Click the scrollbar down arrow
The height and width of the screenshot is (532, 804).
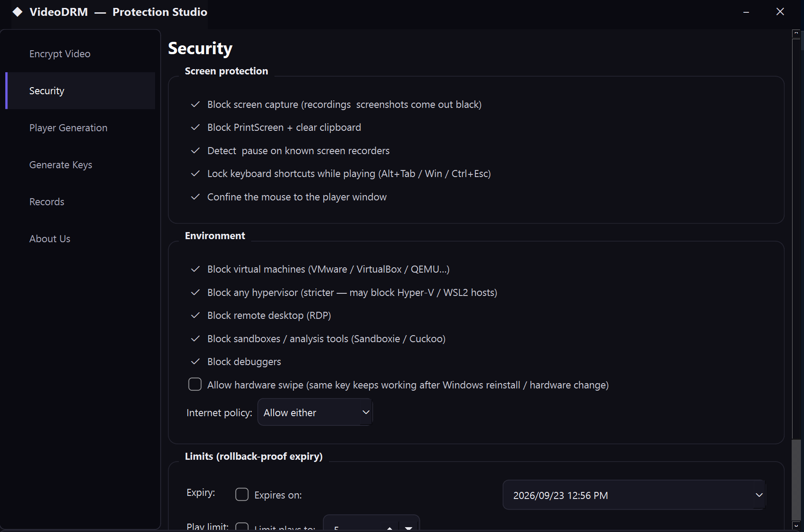pyautogui.click(x=796, y=525)
